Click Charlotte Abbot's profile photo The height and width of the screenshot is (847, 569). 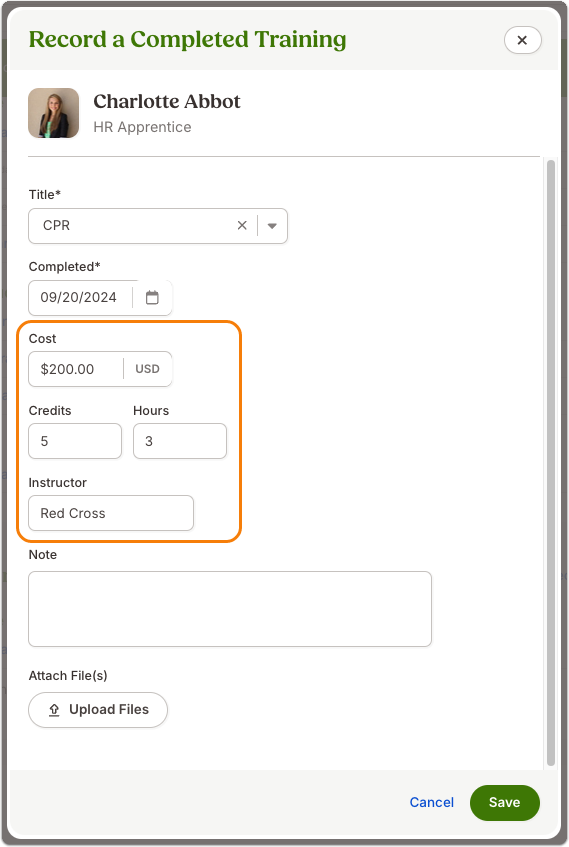tap(53, 113)
